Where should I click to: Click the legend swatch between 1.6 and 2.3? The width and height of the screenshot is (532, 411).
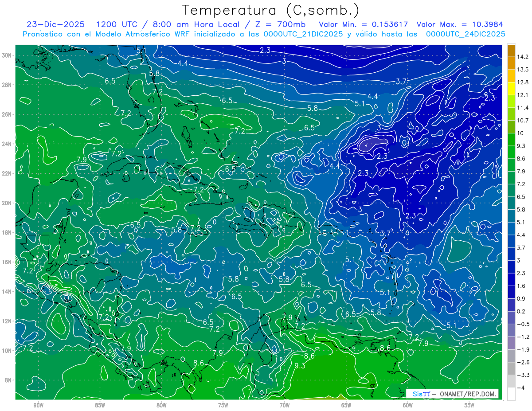coord(511,279)
